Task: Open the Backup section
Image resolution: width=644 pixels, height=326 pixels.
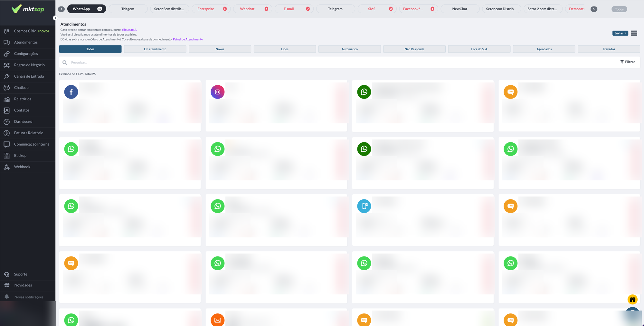Action: point(28,156)
